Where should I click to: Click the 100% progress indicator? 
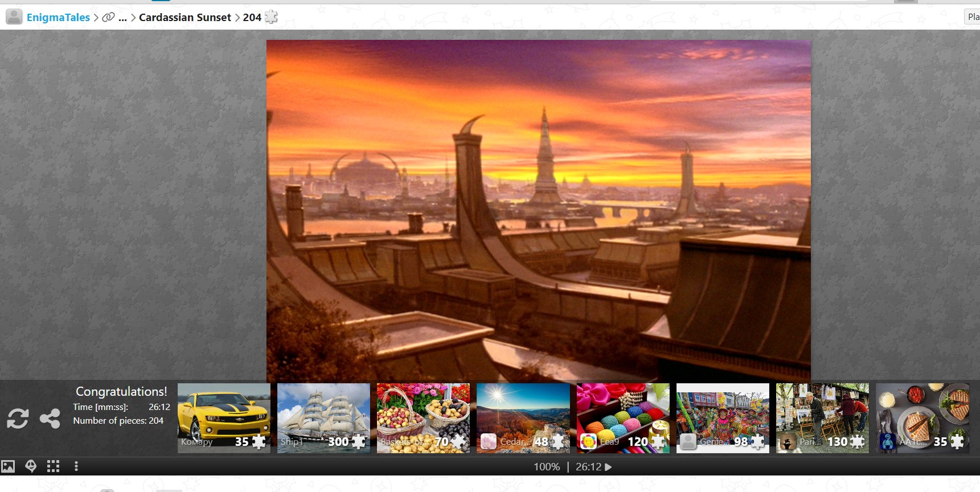[547, 466]
